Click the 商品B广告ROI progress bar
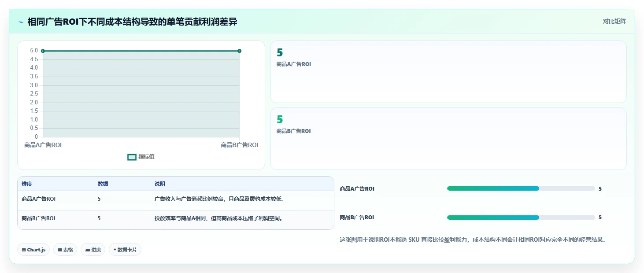Viewport: 644px width, 273px height. 521,218
